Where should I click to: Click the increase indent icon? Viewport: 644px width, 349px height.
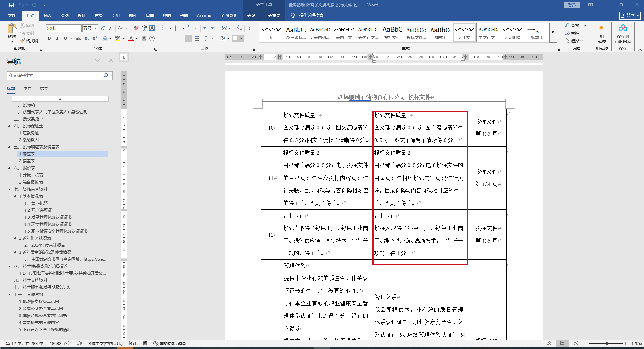click(214, 28)
